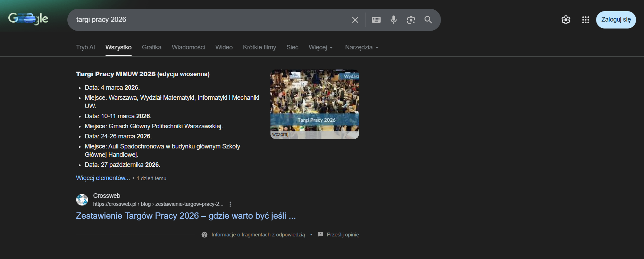
Task: Expand the Więcej dropdown
Action: coord(321,47)
